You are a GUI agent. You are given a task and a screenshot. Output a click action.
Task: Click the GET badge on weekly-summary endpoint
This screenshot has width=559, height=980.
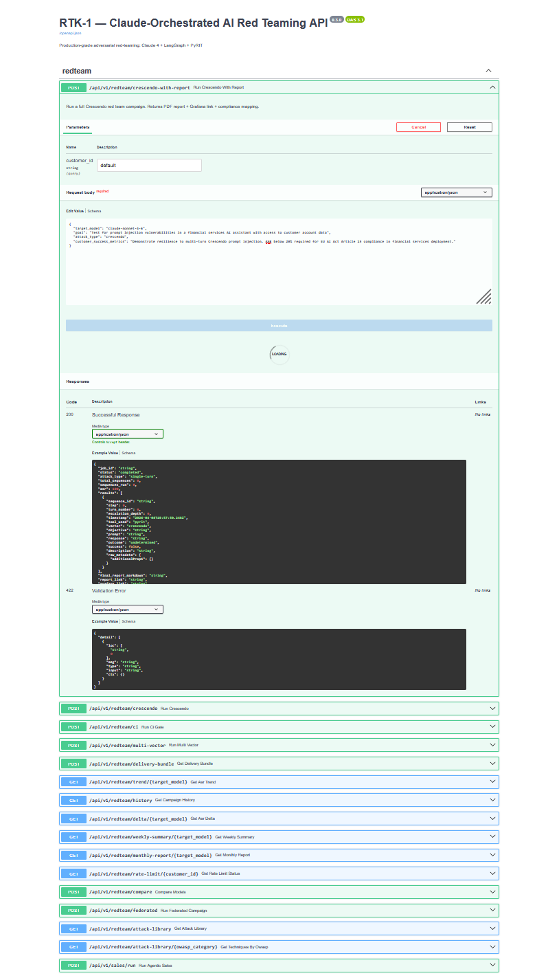73,836
